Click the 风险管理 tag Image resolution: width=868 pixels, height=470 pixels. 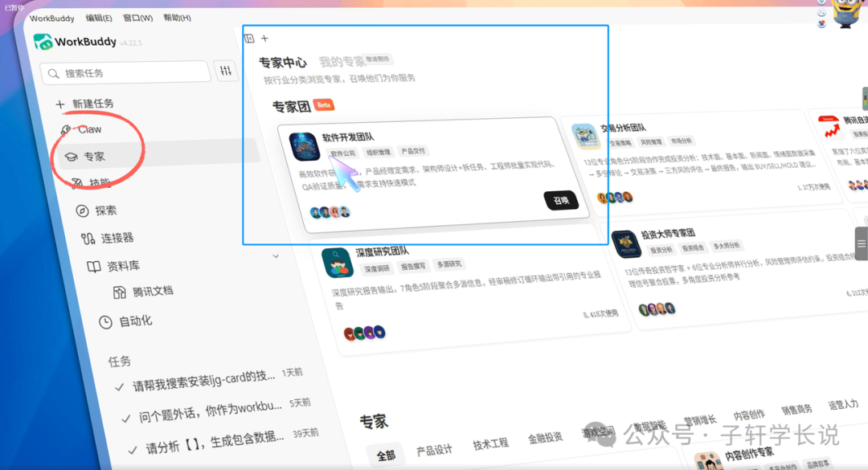click(x=651, y=141)
